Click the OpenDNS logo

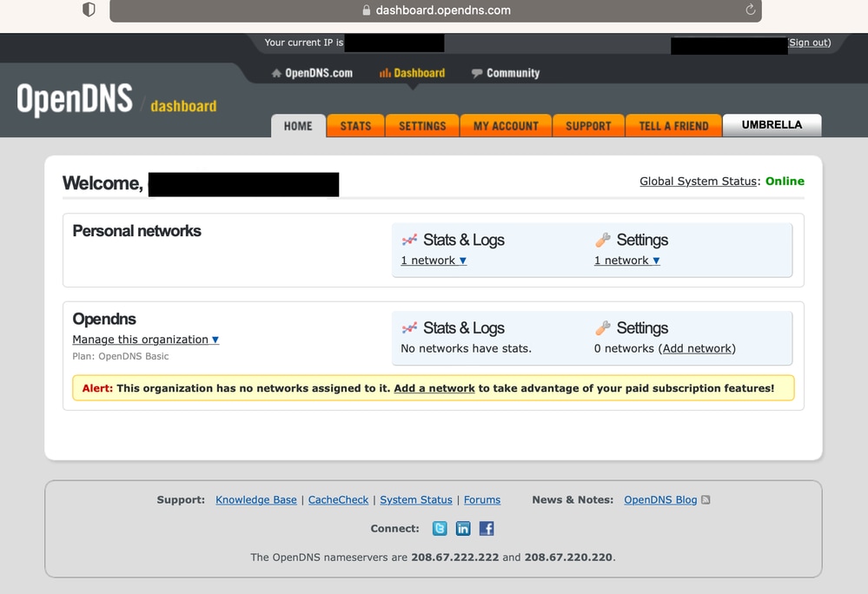pyautogui.click(x=75, y=100)
